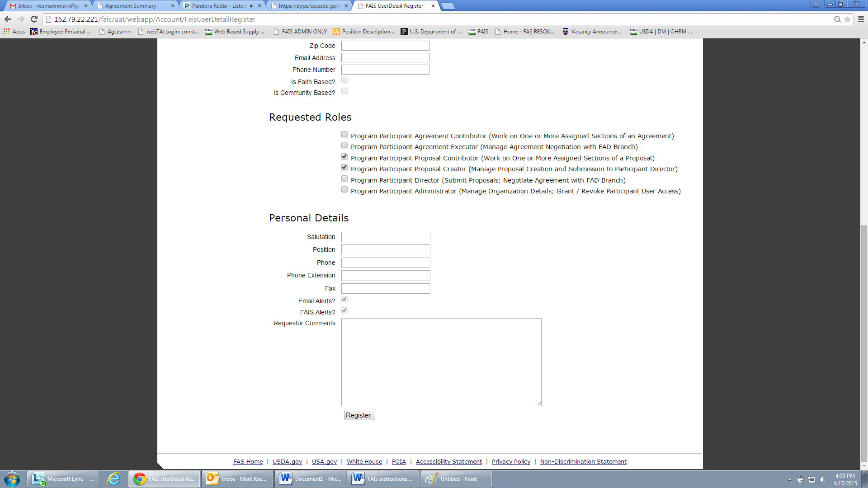This screenshot has width=868, height=488.
Task: Open Chrome menu hamburger icon
Action: 861,19
